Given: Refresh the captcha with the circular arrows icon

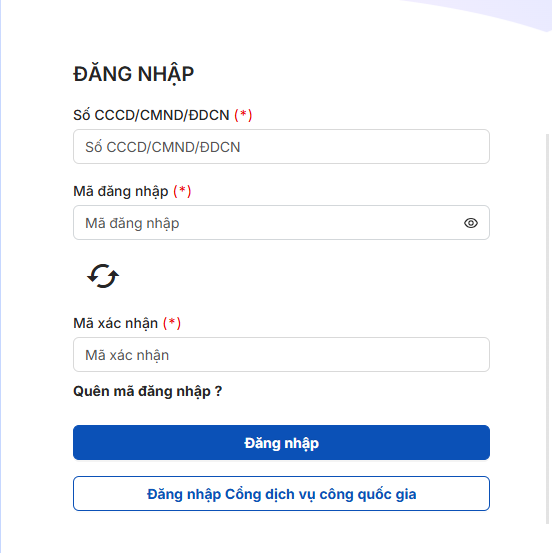Looking at the screenshot, I should point(103,276).
